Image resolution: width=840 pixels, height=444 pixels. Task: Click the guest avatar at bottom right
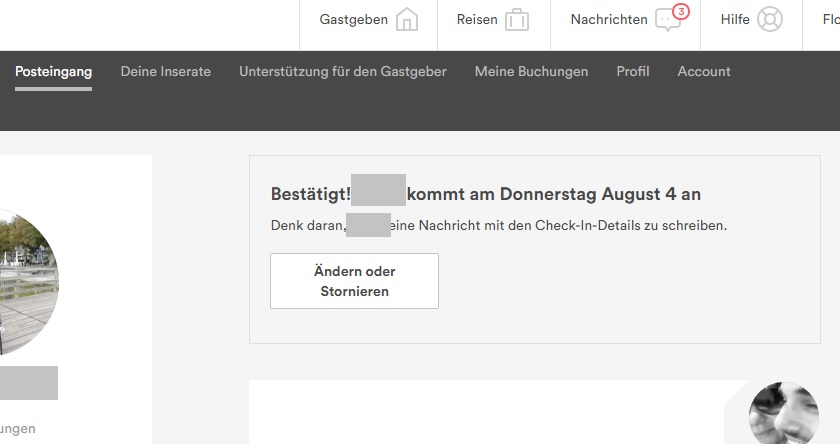pyautogui.click(x=784, y=412)
